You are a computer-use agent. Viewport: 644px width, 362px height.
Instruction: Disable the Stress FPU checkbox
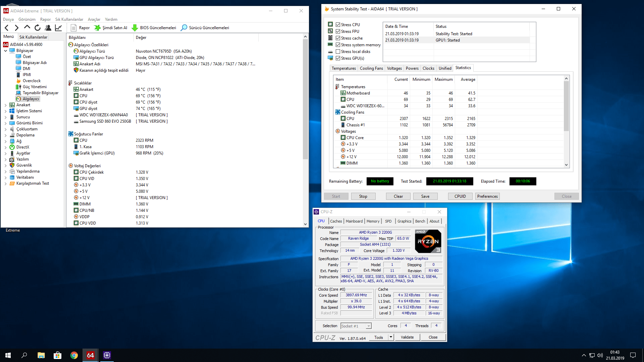(x=338, y=32)
